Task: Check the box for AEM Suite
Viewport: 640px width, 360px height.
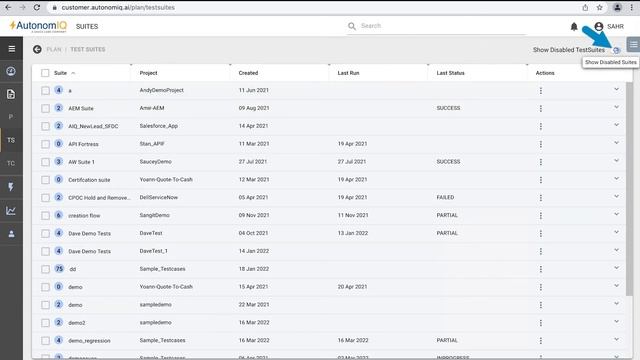Action: pos(45,109)
